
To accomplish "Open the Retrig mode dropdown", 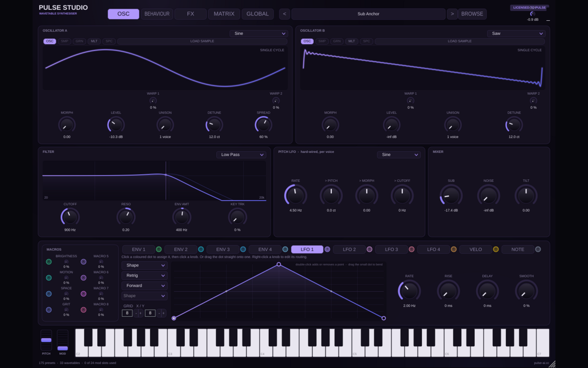I will point(144,276).
